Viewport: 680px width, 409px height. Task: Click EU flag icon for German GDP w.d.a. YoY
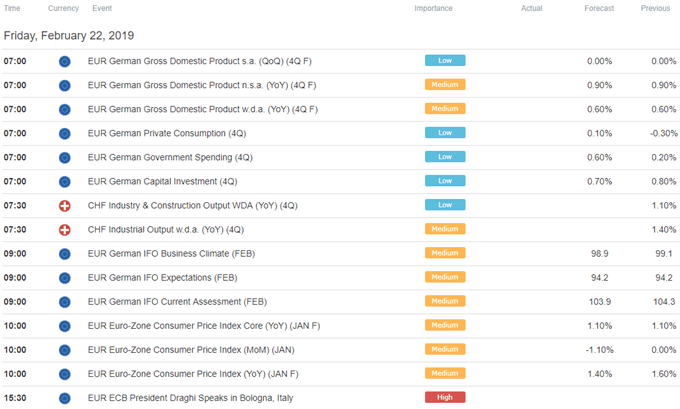click(x=65, y=110)
